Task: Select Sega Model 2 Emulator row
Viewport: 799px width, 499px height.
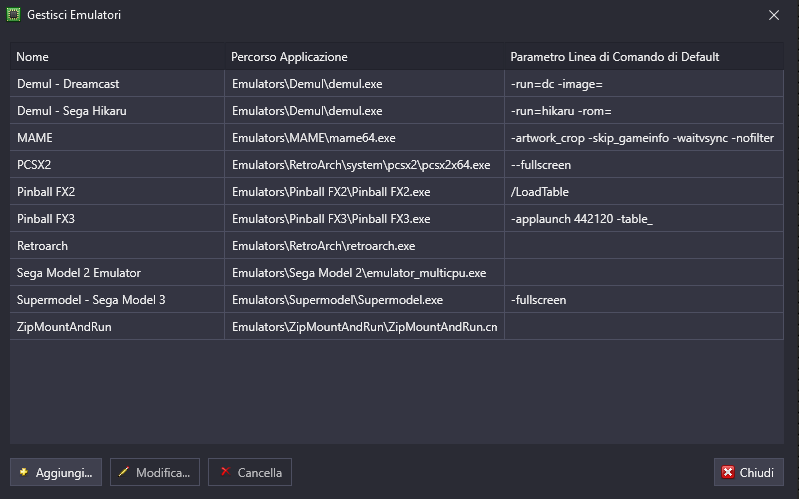Action: pyautogui.click(x=396, y=273)
